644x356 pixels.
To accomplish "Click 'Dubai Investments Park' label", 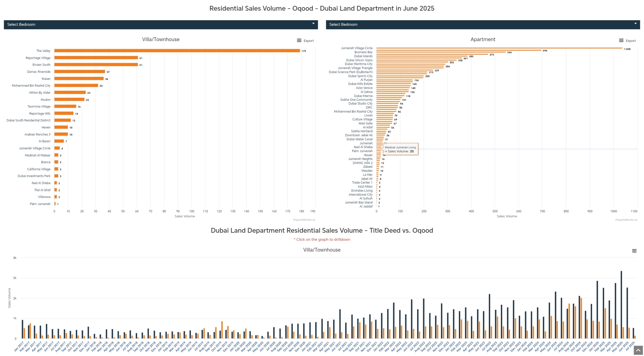I will [x=34, y=176].
